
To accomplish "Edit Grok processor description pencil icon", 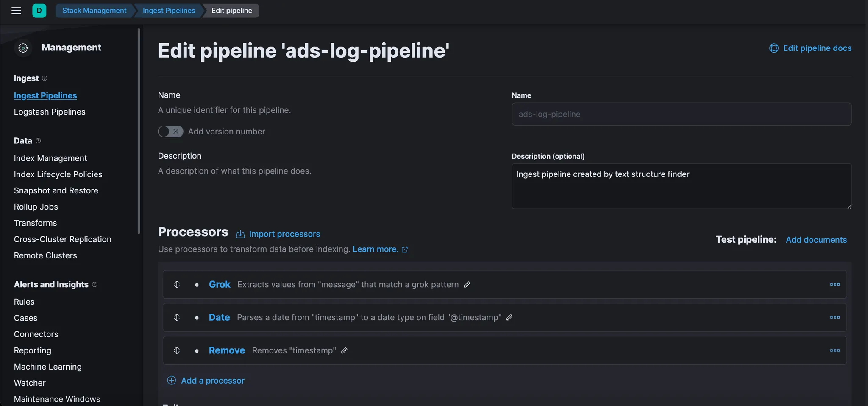I will pyautogui.click(x=467, y=285).
